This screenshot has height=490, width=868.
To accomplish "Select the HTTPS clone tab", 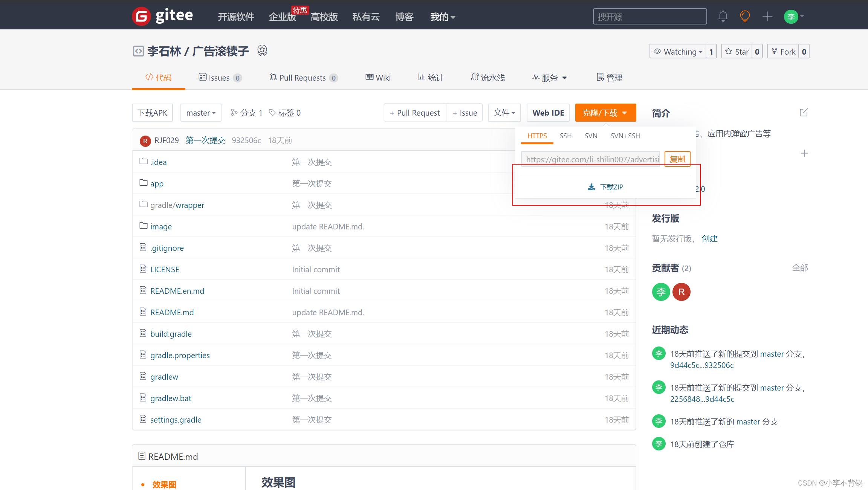I will coord(537,136).
